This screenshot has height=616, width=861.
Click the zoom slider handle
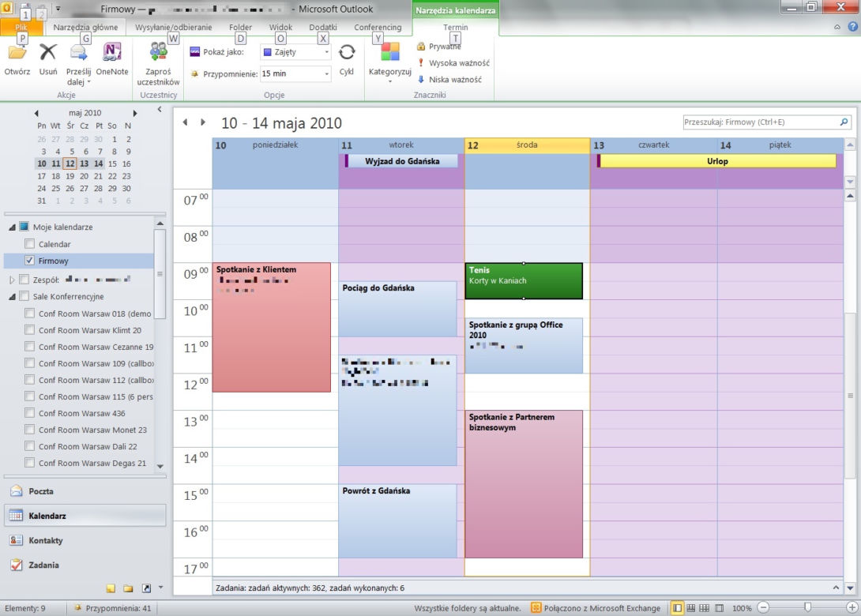(808, 608)
